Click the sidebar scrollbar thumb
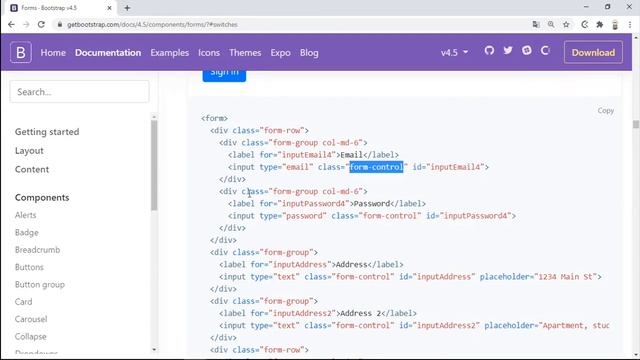This screenshot has width=640, height=360. [154, 165]
